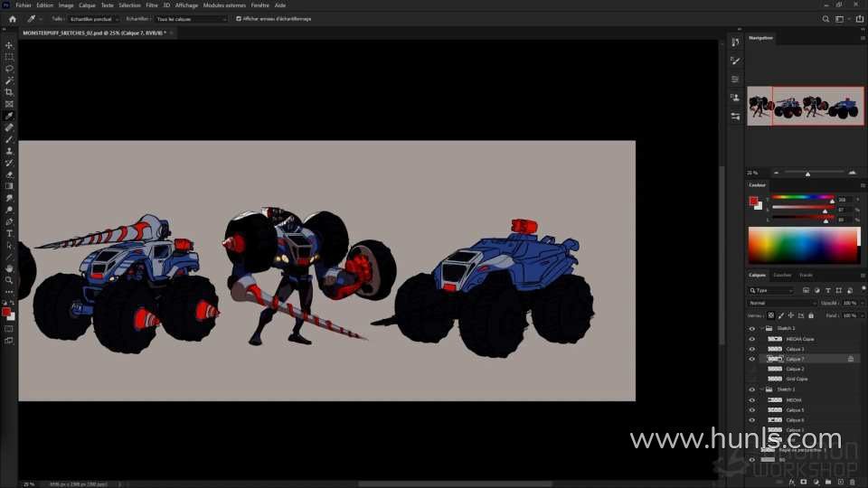Select the Type tool

(x=9, y=233)
